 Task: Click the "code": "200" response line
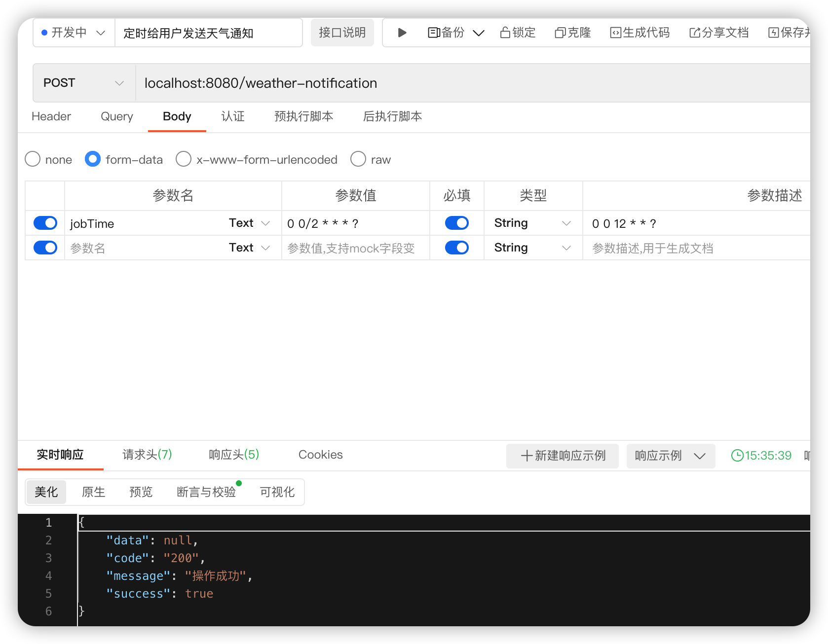pos(155,558)
